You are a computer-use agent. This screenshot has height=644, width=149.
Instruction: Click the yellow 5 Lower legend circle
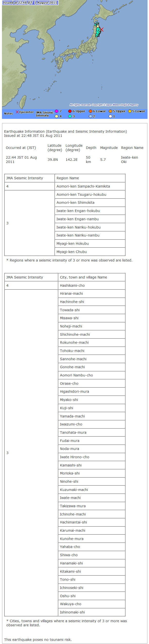pos(130,111)
